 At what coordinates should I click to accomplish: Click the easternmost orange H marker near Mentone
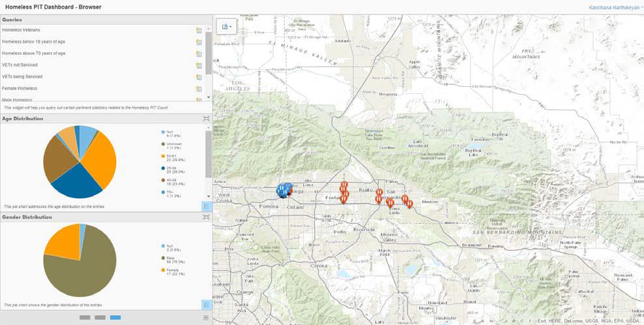[409, 203]
